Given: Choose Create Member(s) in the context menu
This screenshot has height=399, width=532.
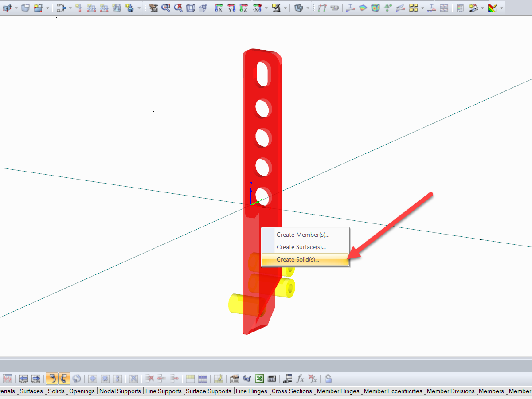Looking at the screenshot, I should coord(304,235).
